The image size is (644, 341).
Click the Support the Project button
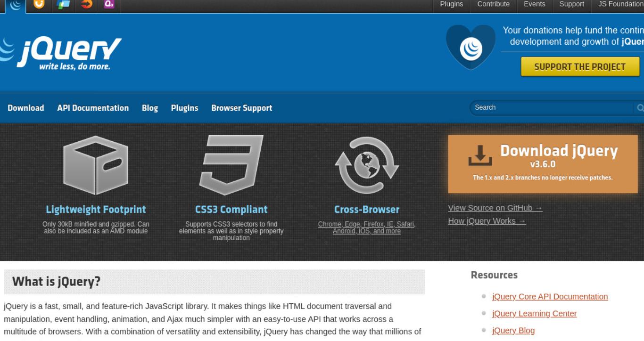(x=580, y=67)
